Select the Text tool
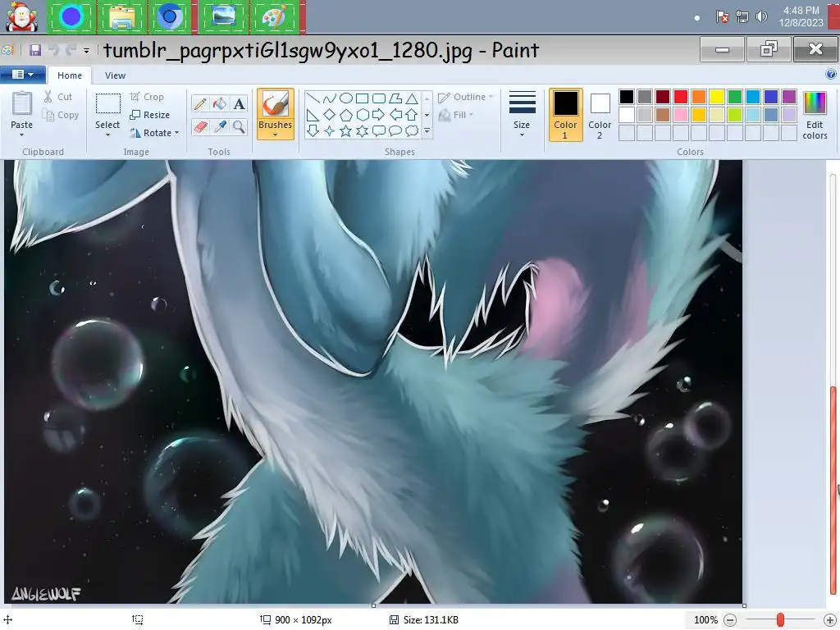Viewport: 840px width, 630px height. tap(239, 103)
